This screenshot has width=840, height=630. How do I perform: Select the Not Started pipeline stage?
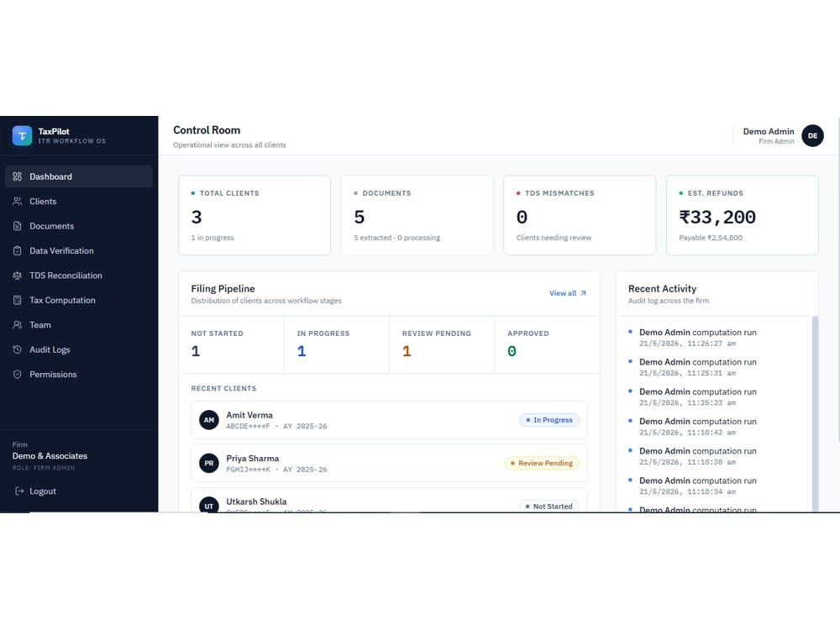[232, 344]
